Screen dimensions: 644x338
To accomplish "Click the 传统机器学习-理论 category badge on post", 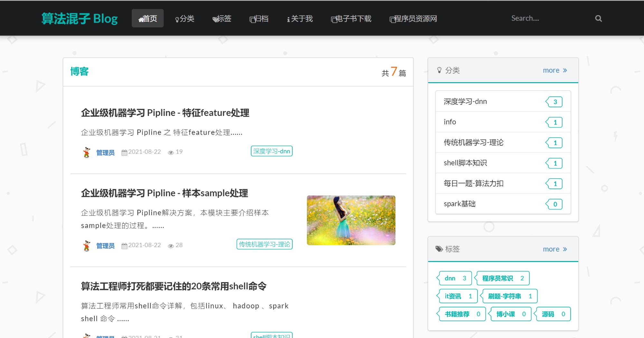I will 264,244.
